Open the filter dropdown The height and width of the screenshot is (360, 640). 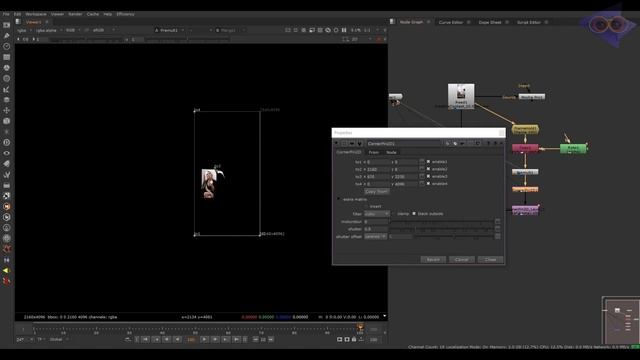[x=376, y=214]
